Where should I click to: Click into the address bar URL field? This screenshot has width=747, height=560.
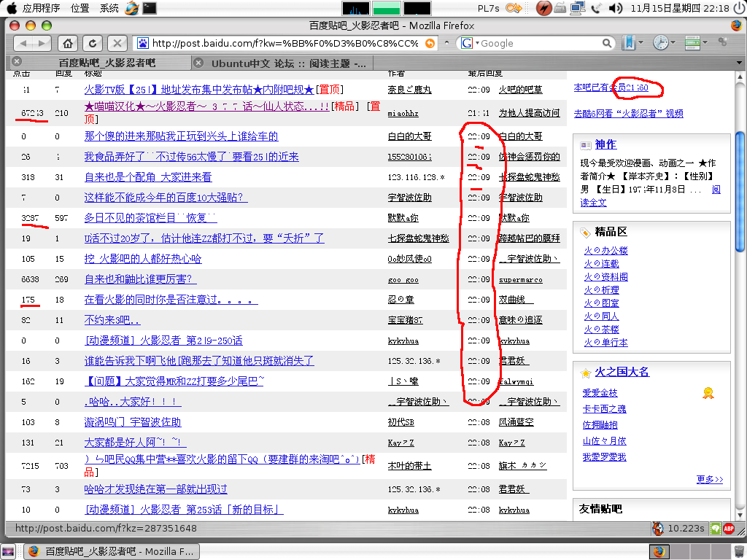[x=285, y=43]
